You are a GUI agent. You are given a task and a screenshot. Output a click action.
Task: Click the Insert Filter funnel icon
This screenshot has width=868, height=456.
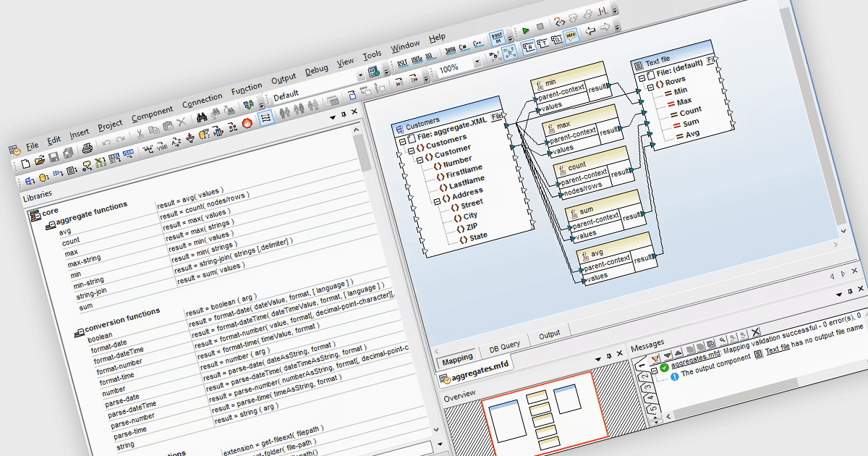pos(189,138)
